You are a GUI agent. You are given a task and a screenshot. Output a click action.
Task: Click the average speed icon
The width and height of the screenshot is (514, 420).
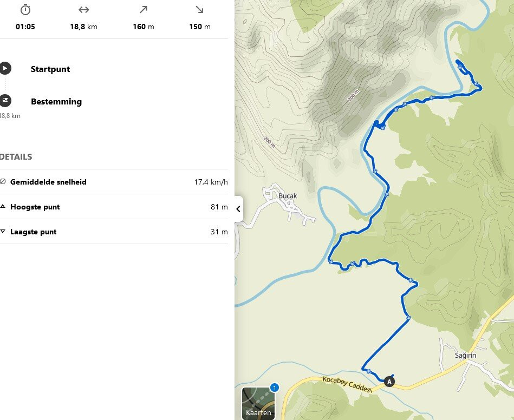(3, 181)
